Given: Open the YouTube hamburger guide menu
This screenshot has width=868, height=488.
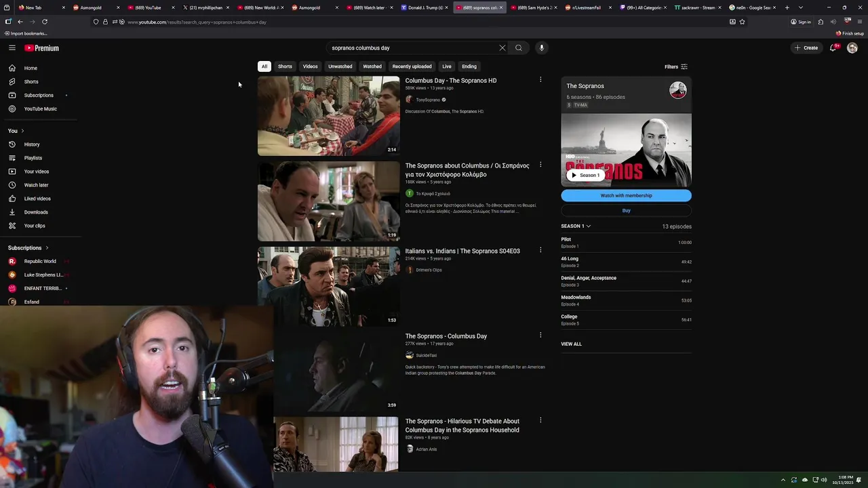Looking at the screenshot, I should (x=12, y=48).
